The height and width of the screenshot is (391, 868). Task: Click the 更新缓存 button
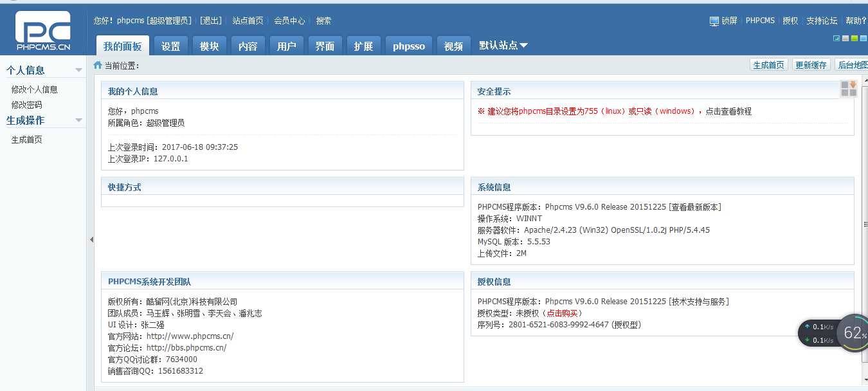[811, 65]
